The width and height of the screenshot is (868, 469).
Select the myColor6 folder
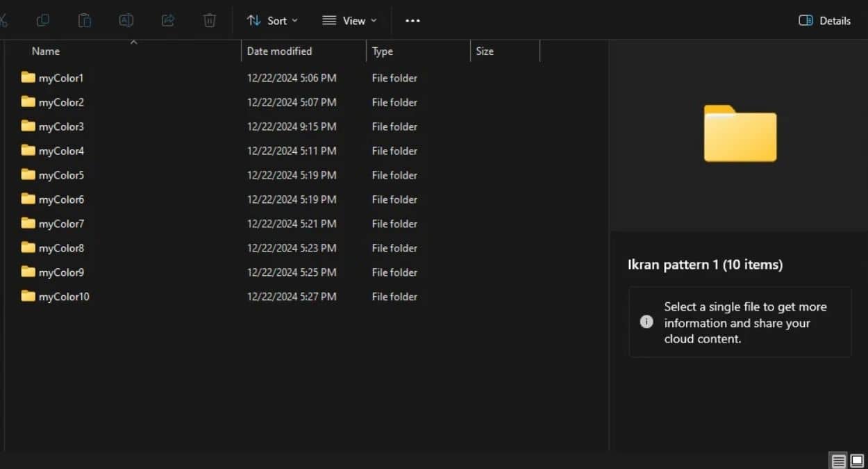[52, 199]
